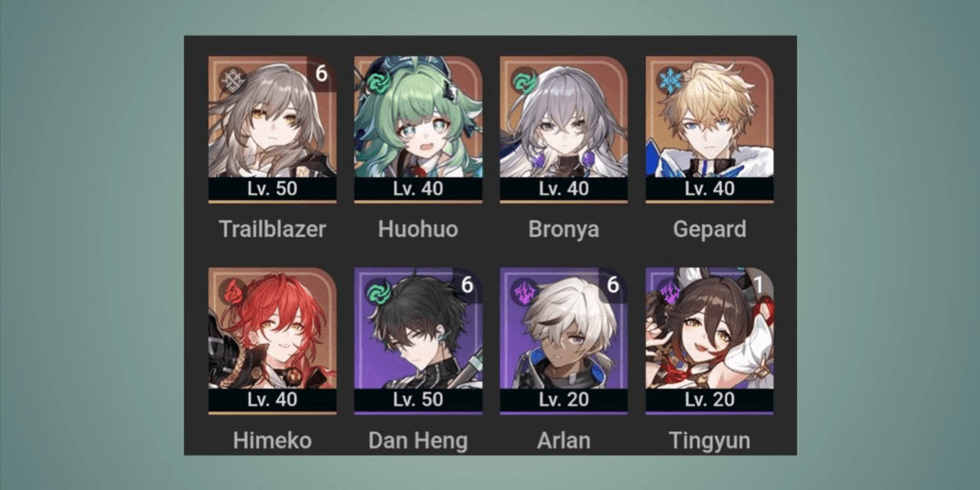Image resolution: width=980 pixels, height=490 pixels.
Task: Select Gepard's character portrait
Action: [710, 129]
